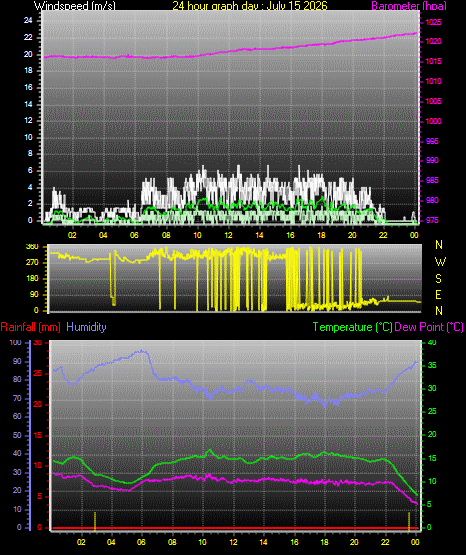Click the 22 hour label under temperature graph
466x555 pixels.
385,542
